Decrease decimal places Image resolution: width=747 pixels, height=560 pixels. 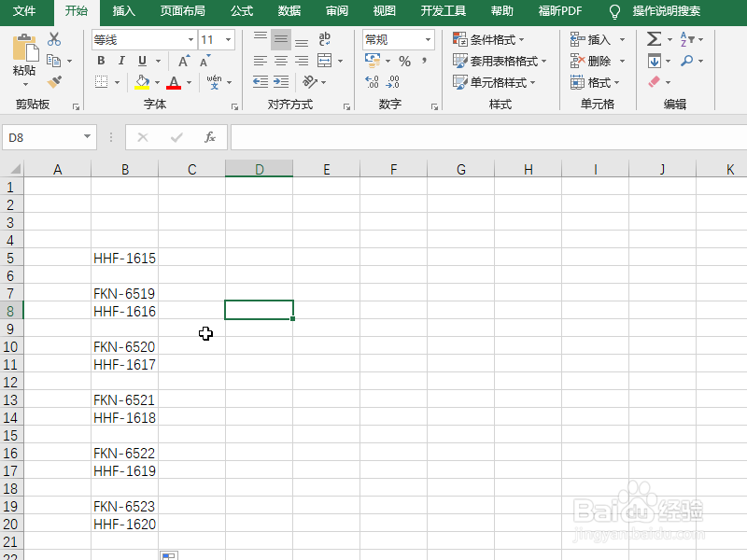393,82
